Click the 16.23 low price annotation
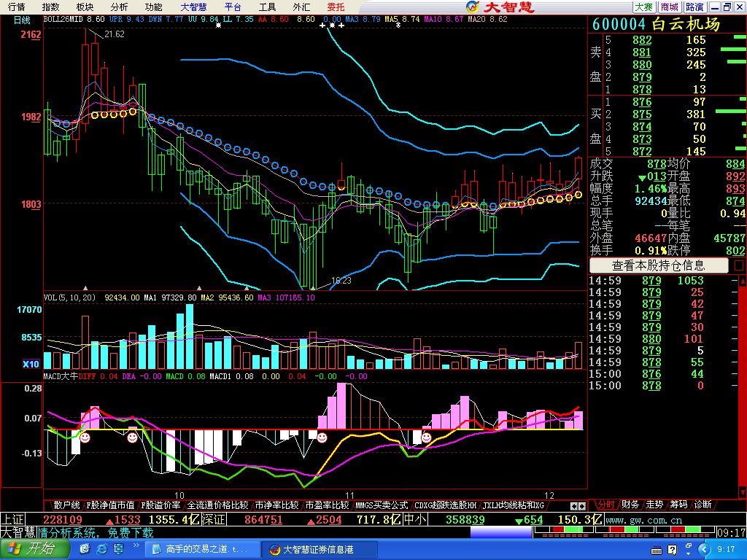Screen dimensions: 747x560 tap(341, 281)
